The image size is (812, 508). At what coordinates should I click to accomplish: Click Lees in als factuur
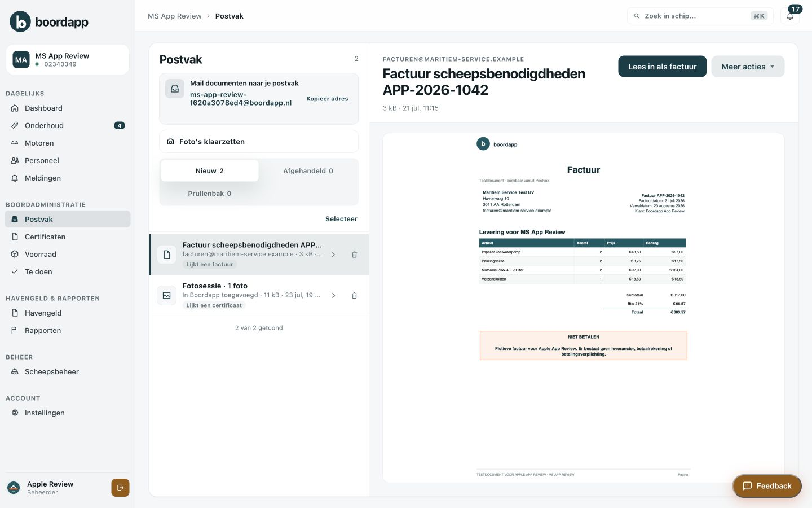point(662,67)
